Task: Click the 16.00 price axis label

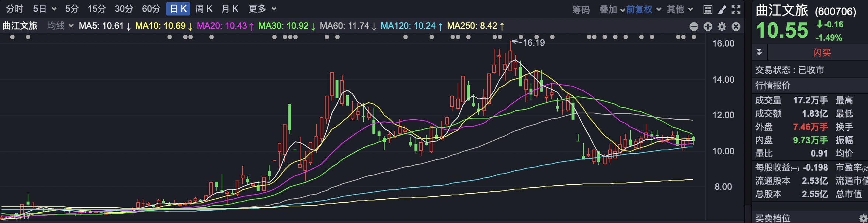Action: [x=723, y=44]
